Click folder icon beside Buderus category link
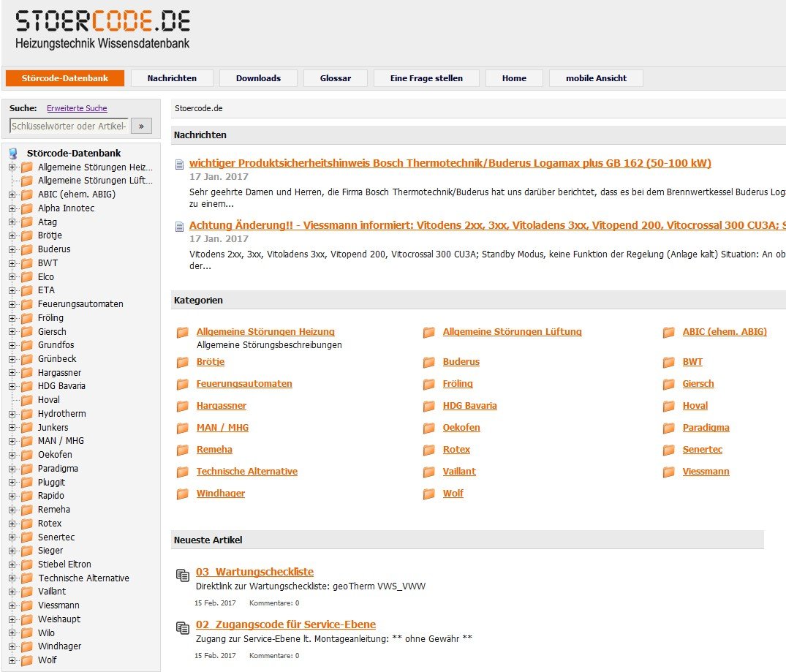Screen dimensions: 786x672 pos(428,362)
